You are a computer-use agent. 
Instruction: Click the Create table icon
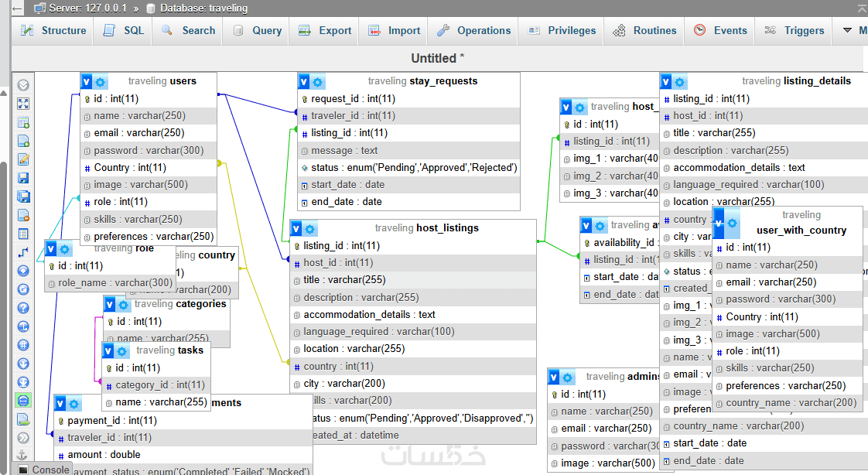[23, 234]
